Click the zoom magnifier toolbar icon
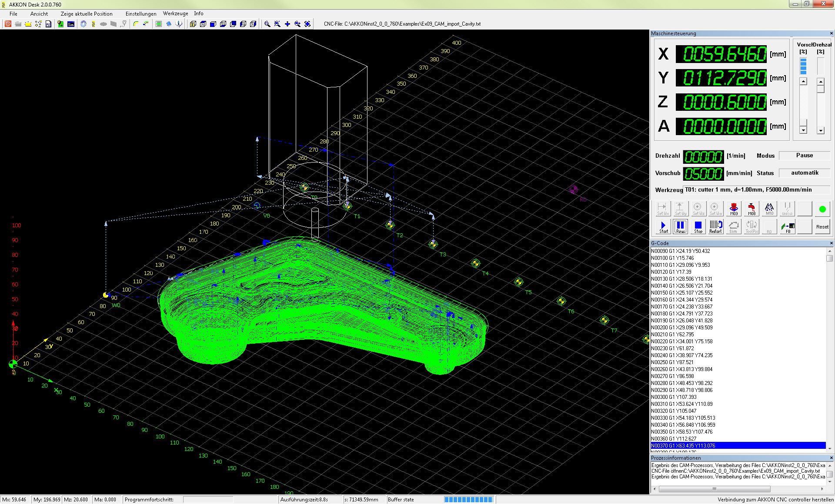835x504 pixels. (267, 24)
